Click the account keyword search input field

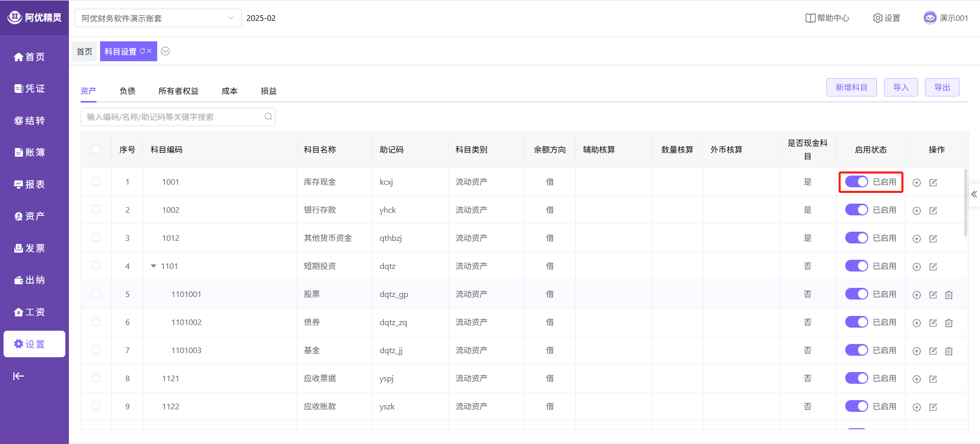pyautogui.click(x=174, y=117)
